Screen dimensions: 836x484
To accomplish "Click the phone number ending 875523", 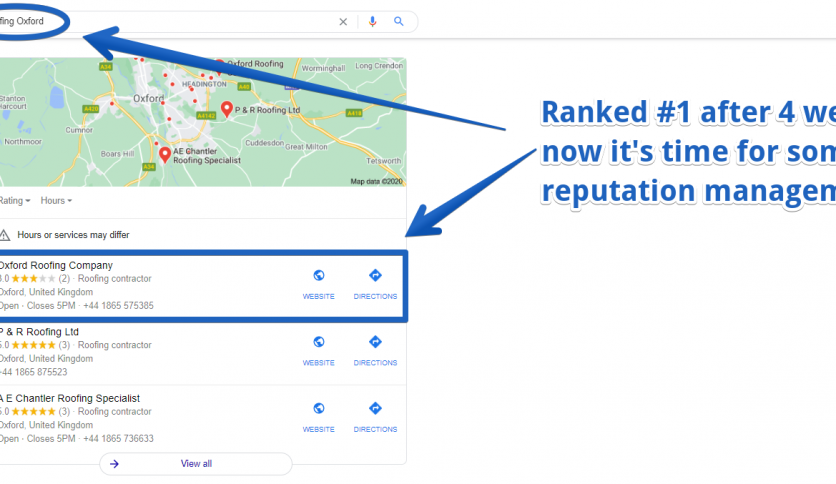I will (34, 372).
